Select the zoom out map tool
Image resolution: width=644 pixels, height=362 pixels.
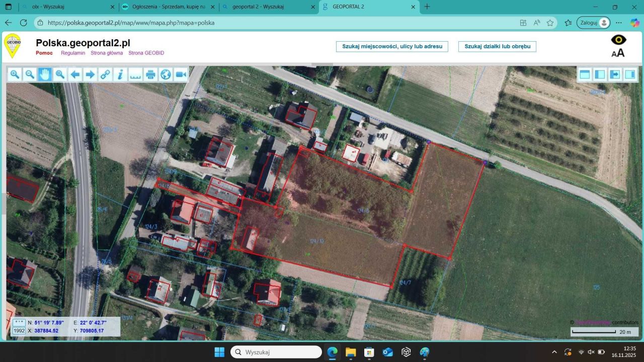30,75
